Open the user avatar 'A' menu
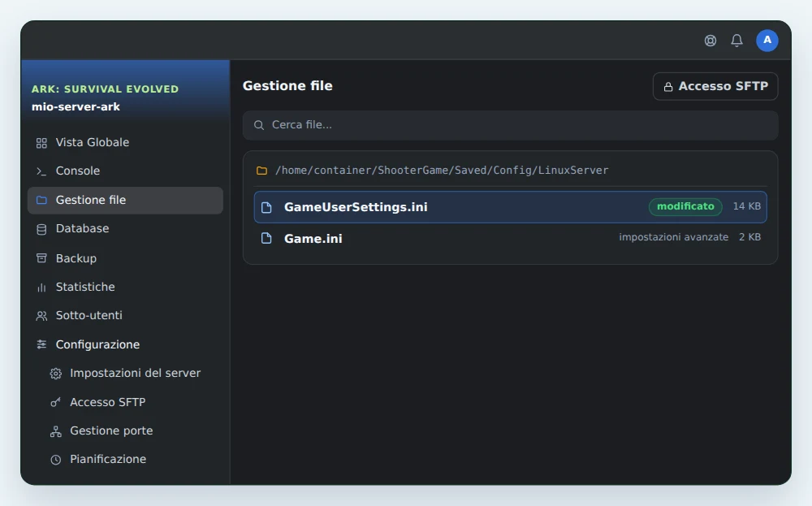Image resolution: width=812 pixels, height=506 pixels. pyautogui.click(x=767, y=41)
